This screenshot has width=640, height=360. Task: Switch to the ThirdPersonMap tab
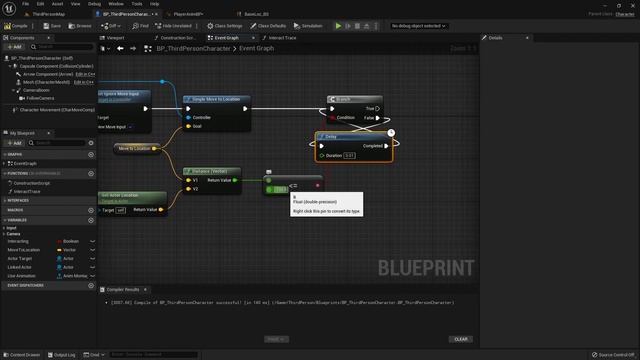click(48, 14)
